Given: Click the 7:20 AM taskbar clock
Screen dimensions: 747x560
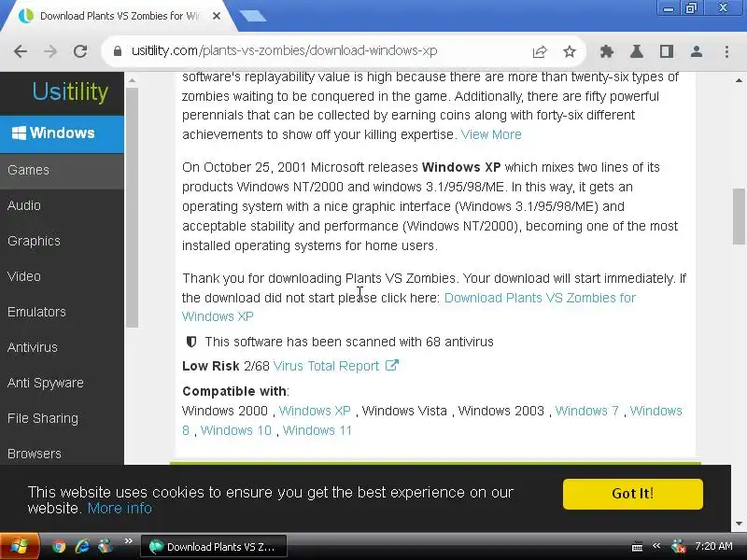Looking at the screenshot, I should click(713, 546).
